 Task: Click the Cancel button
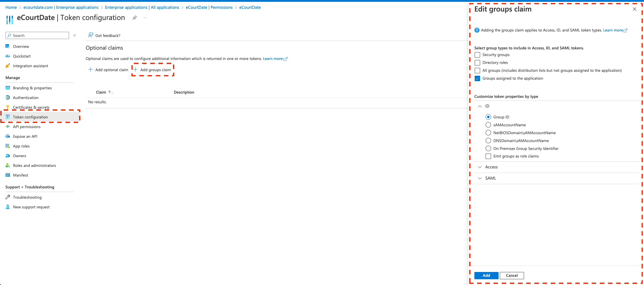(x=512, y=275)
